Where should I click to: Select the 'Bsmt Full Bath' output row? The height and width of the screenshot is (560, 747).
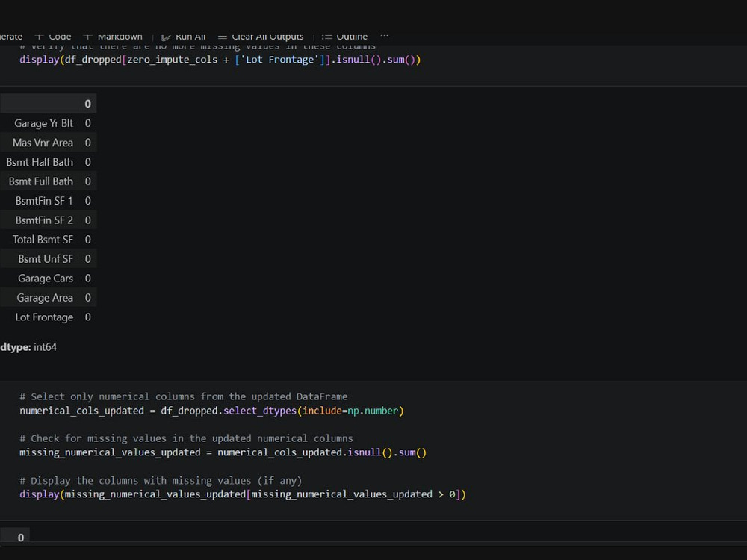[x=48, y=181]
